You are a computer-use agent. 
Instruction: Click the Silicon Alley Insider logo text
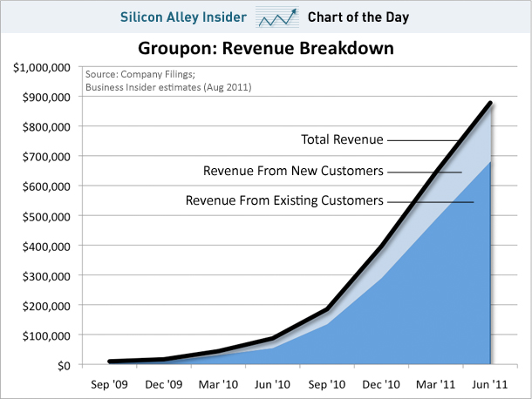[x=183, y=17]
